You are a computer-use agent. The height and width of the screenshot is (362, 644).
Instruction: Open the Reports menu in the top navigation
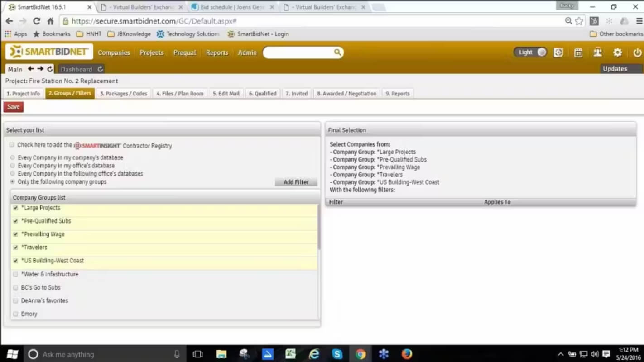click(x=217, y=52)
